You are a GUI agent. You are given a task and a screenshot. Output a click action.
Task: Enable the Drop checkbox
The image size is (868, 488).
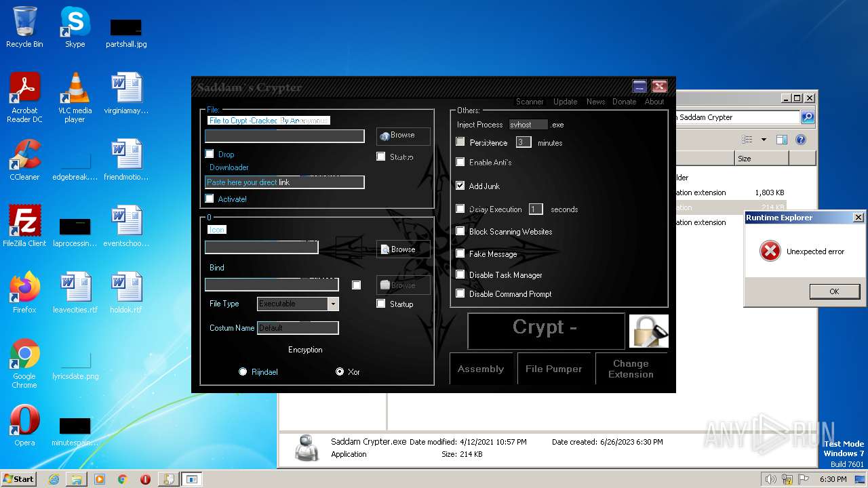click(x=210, y=154)
